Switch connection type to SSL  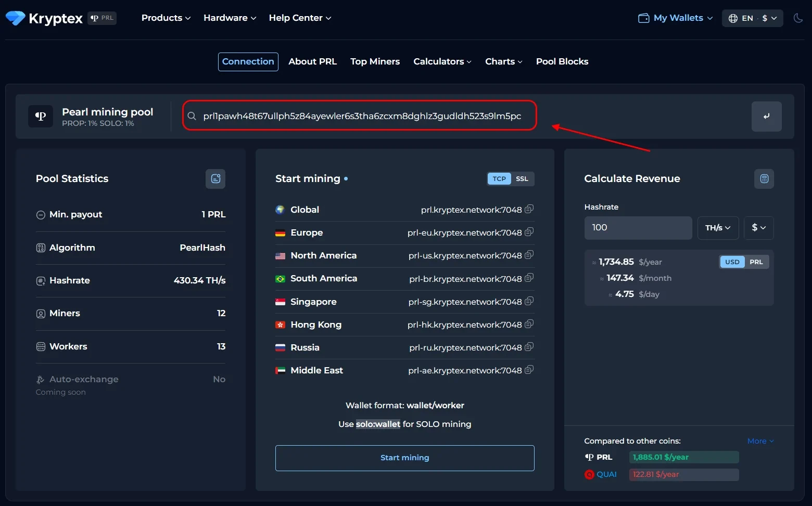click(x=522, y=179)
